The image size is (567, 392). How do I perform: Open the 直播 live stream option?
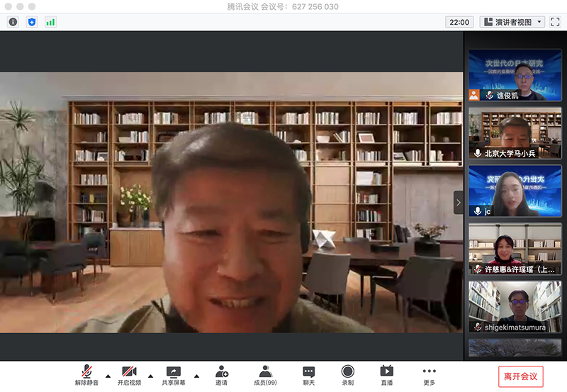387,375
